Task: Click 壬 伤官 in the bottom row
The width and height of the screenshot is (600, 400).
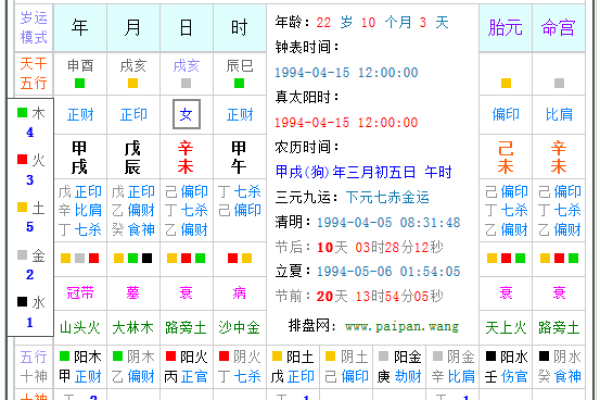Action: (505, 377)
